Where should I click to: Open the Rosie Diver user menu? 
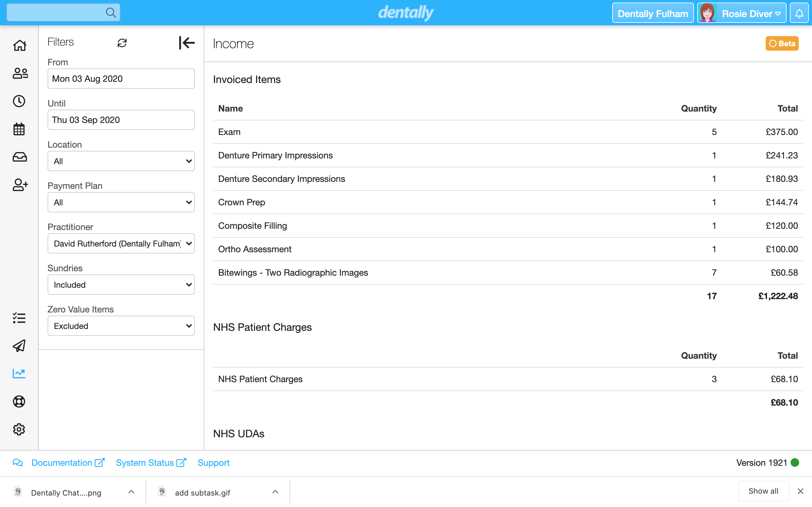742,13
